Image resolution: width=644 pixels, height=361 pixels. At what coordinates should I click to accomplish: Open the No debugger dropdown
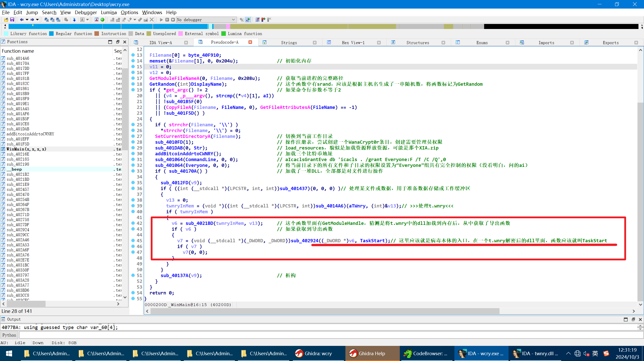(x=233, y=20)
